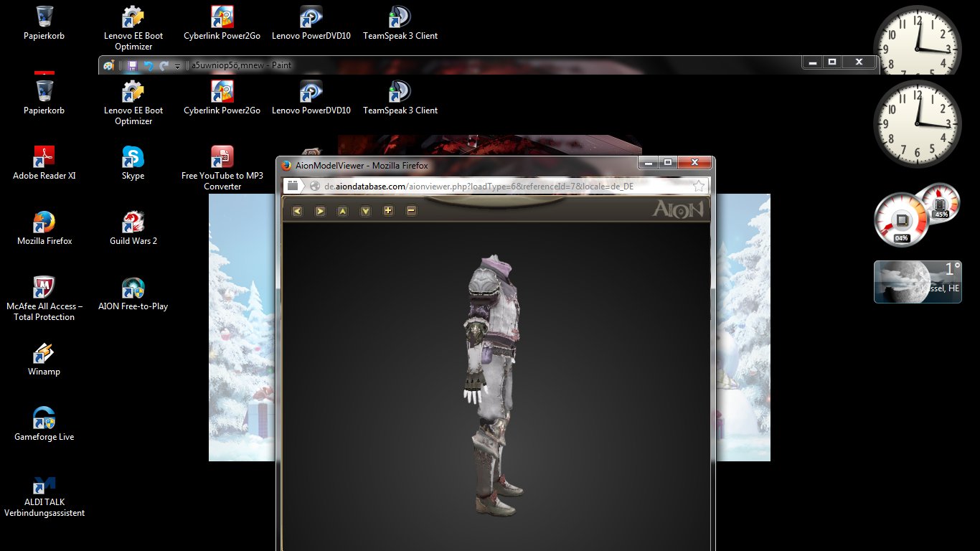Click the CPU meter gadget showing 04%
This screenshot has width=980, height=551.
pos(901,222)
